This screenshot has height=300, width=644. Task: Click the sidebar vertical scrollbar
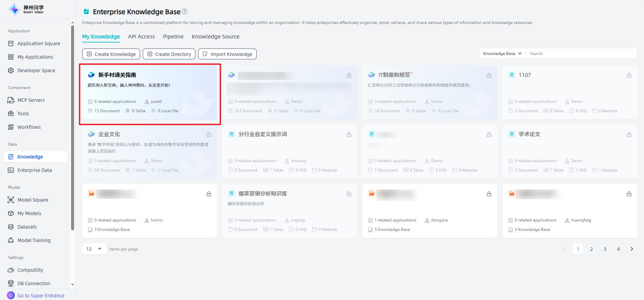tap(72, 128)
